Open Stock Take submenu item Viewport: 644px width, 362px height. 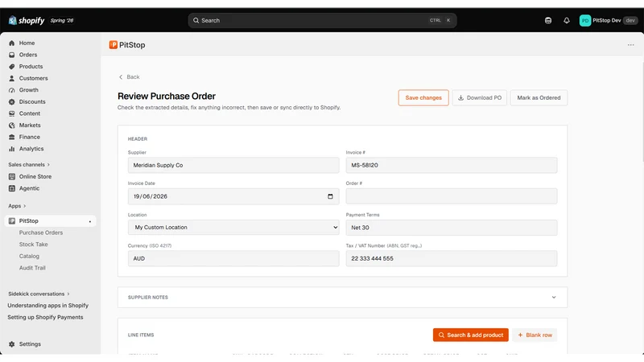[33, 245]
